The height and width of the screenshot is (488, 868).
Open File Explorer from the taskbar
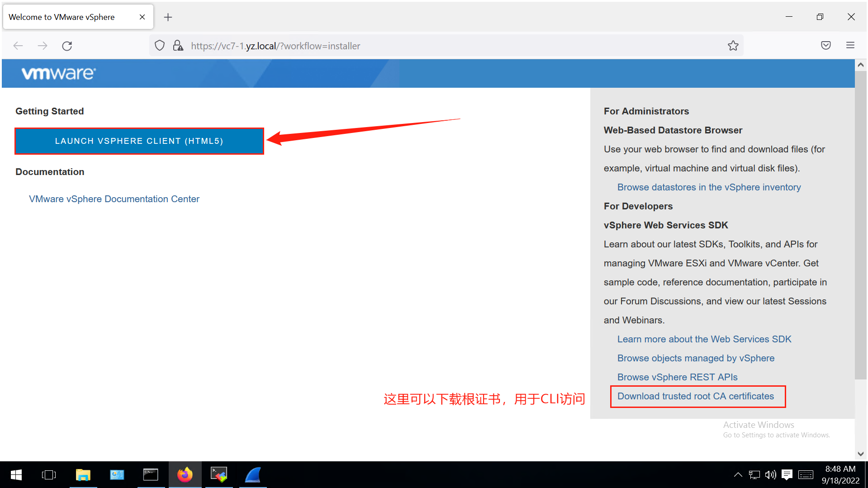pyautogui.click(x=83, y=475)
